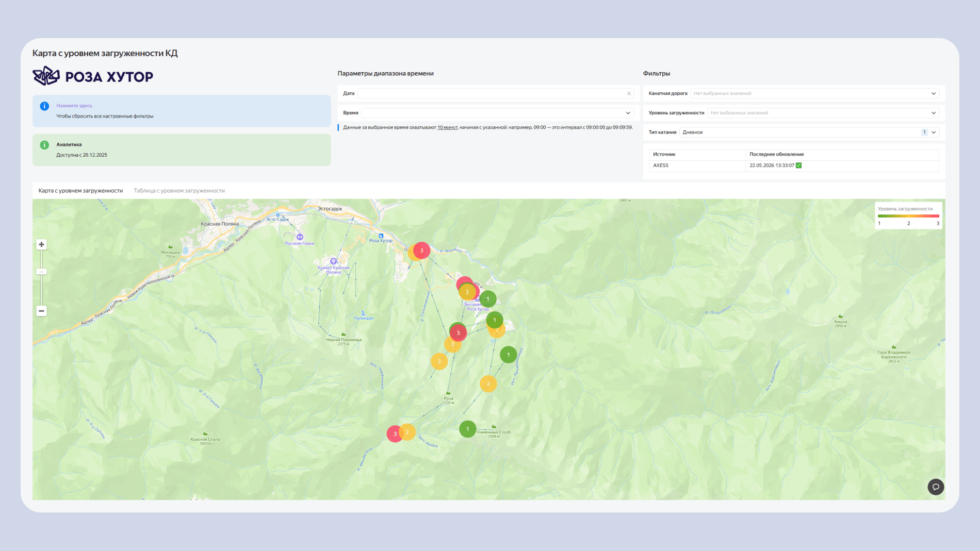Image resolution: width=980 pixels, height=551 pixels.
Task: Click the Роза Хутор logo
Action: (93, 76)
